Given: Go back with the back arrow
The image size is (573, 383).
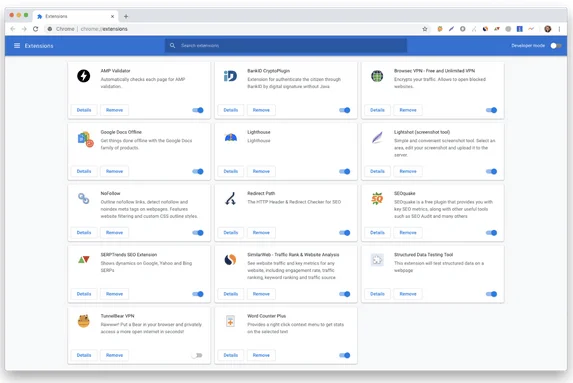Looking at the screenshot, I should (x=13, y=29).
